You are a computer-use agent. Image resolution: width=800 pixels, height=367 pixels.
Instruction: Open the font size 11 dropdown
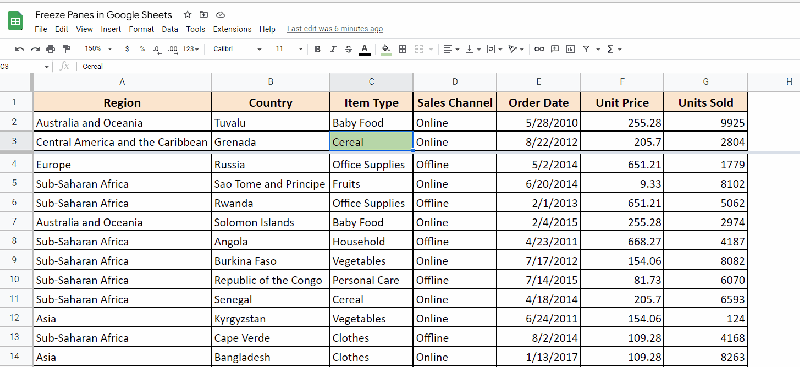click(x=289, y=49)
